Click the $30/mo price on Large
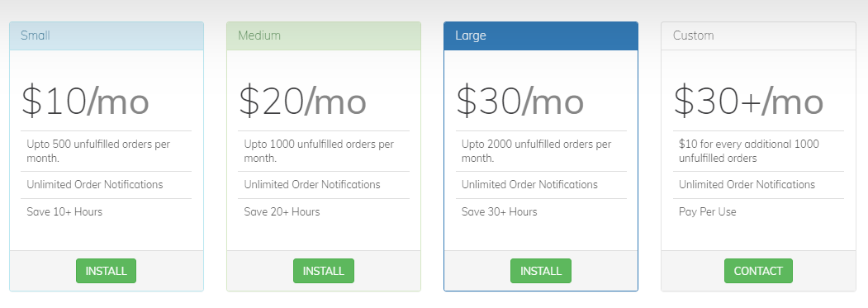The height and width of the screenshot is (308, 868). point(520,102)
